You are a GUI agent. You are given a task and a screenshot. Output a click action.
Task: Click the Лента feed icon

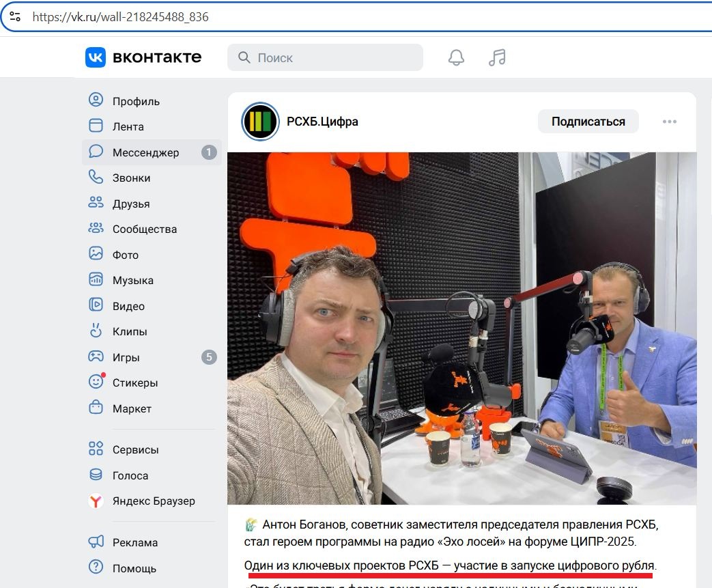point(96,126)
